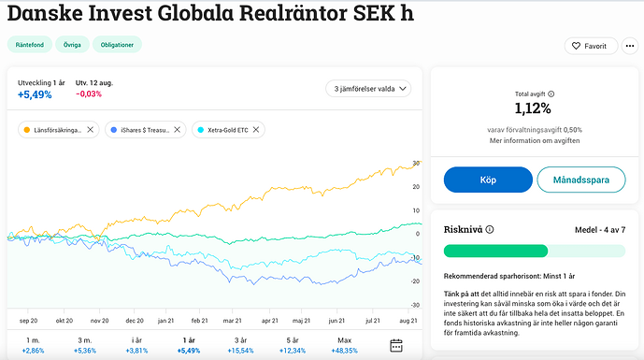Open the three-dot more options menu
The height and width of the screenshot is (360, 644).
pyautogui.click(x=630, y=46)
